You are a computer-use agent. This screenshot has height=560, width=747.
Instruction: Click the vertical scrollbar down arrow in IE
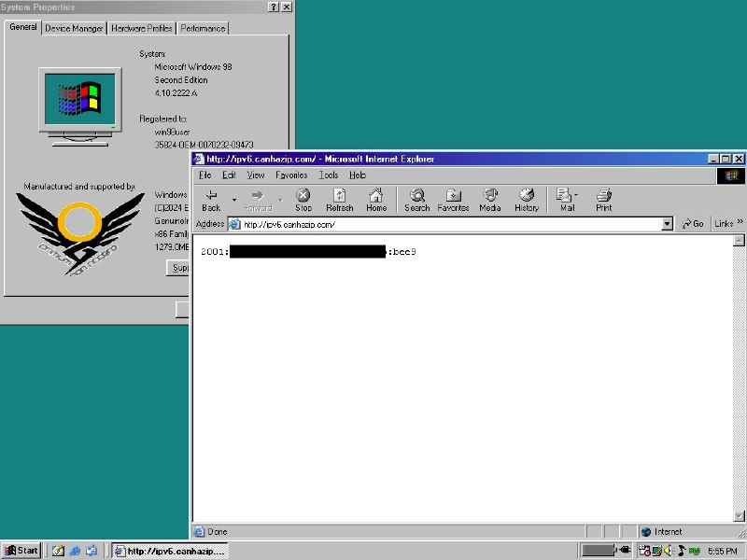pyautogui.click(x=739, y=516)
